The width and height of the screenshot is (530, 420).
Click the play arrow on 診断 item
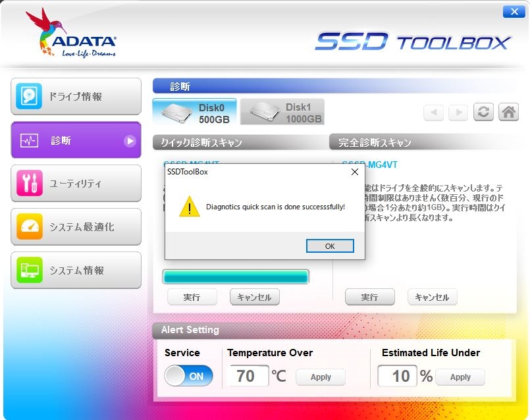click(x=130, y=141)
